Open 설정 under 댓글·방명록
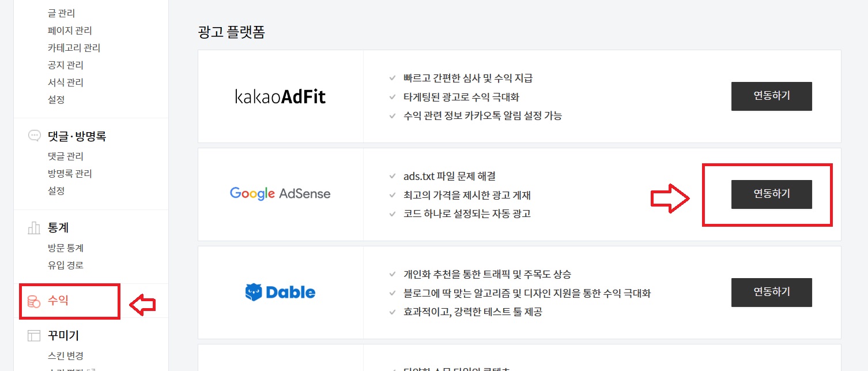The height and width of the screenshot is (371, 868). tap(56, 190)
